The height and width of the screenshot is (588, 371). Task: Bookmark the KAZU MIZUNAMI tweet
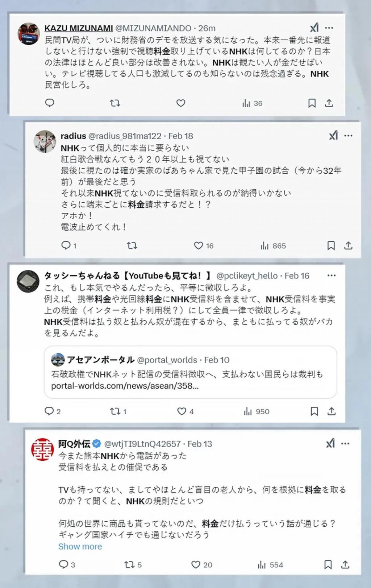[x=312, y=103]
